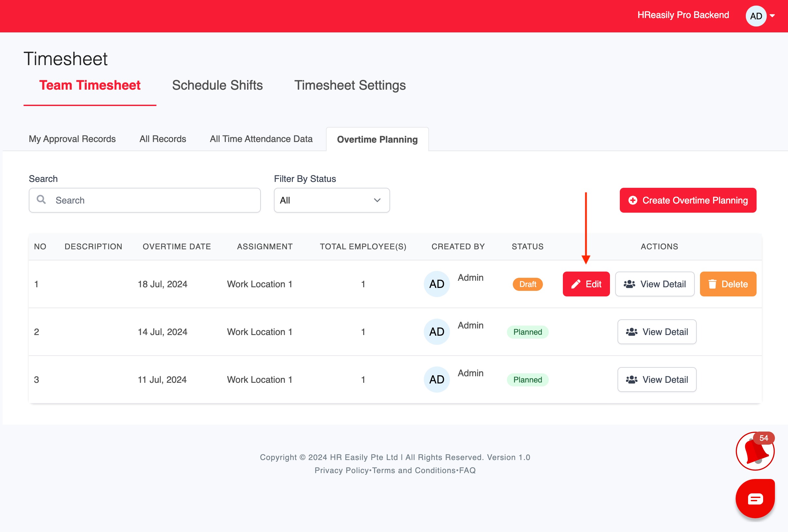This screenshot has height=532, width=788.
Task: Switch to Schedule Shifts tab
Action: (217, 85)
